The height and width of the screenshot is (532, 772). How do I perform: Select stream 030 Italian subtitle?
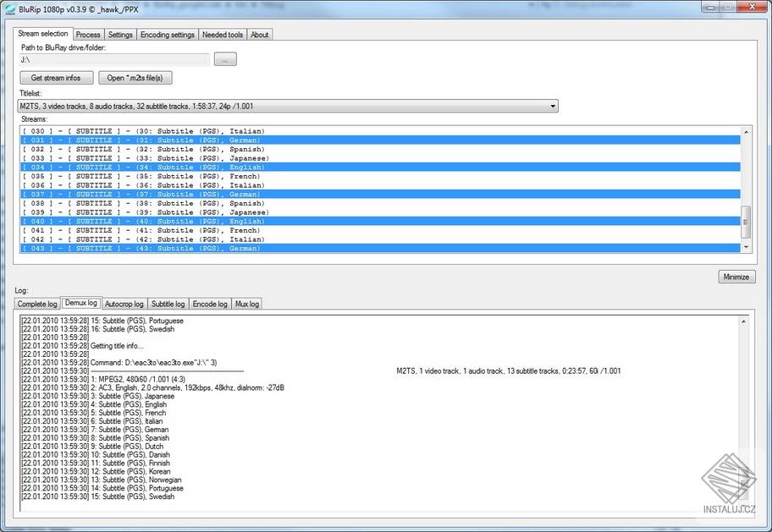[x=379, y=131]
